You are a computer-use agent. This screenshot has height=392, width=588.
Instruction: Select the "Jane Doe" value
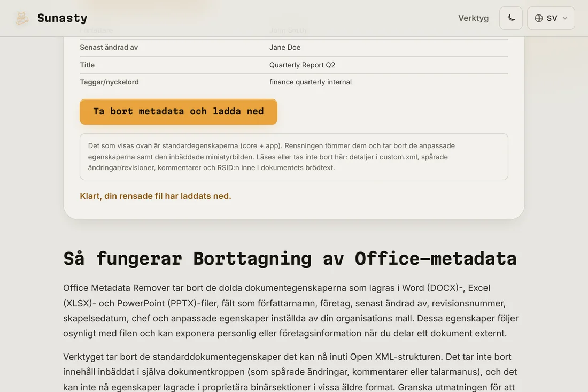click(x=284, y=47)
